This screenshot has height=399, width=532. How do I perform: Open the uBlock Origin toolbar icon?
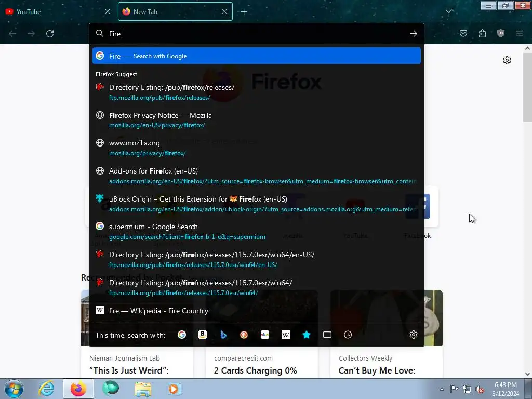click(x=500, y=33)
